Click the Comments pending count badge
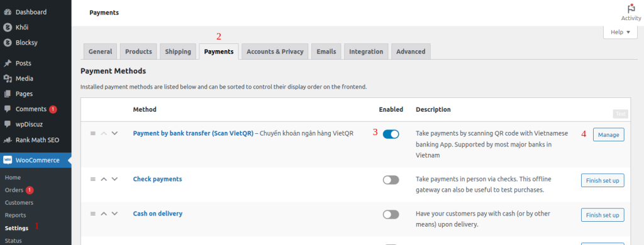 tap(53, 109)
